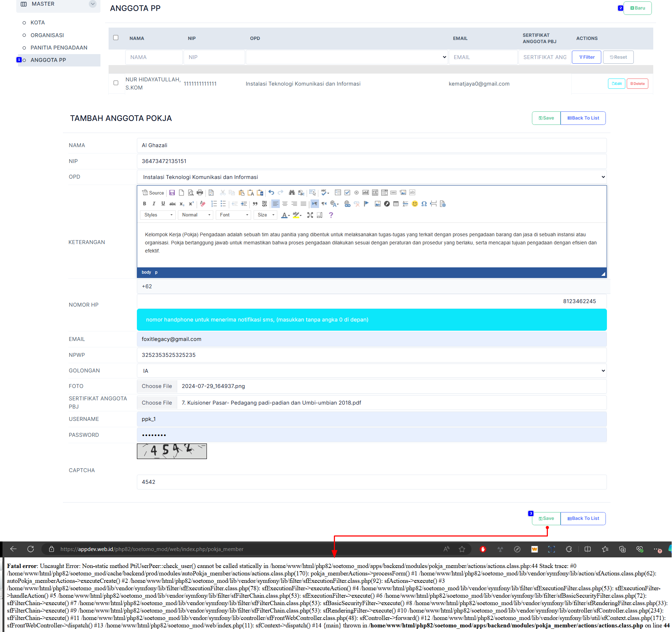Toggle the select-all checkbox in table header

pos(116,38)
